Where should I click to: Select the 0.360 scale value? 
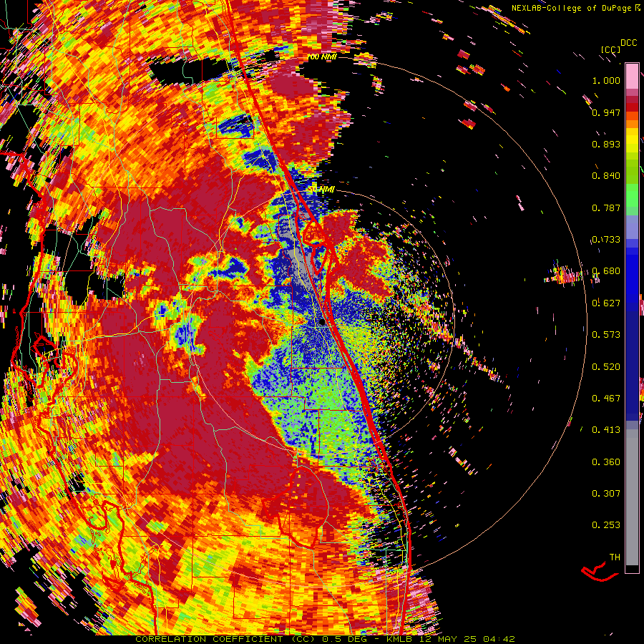point(606,462)
